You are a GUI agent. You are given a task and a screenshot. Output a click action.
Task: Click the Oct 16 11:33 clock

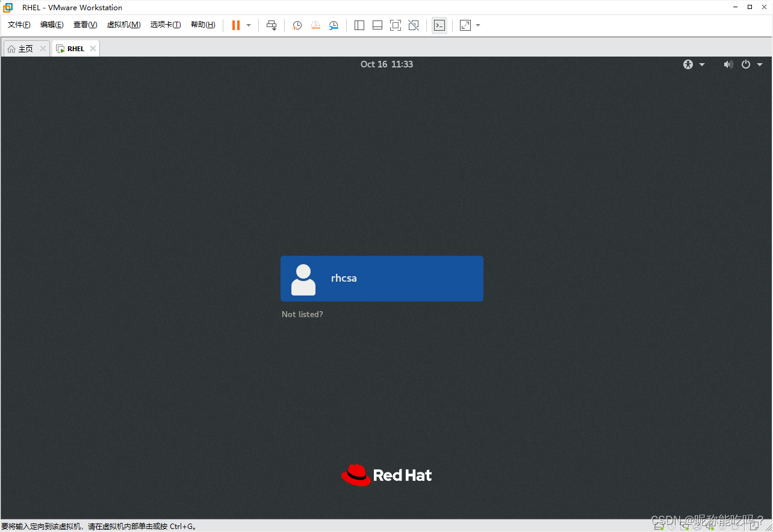[x=386, y=64]
